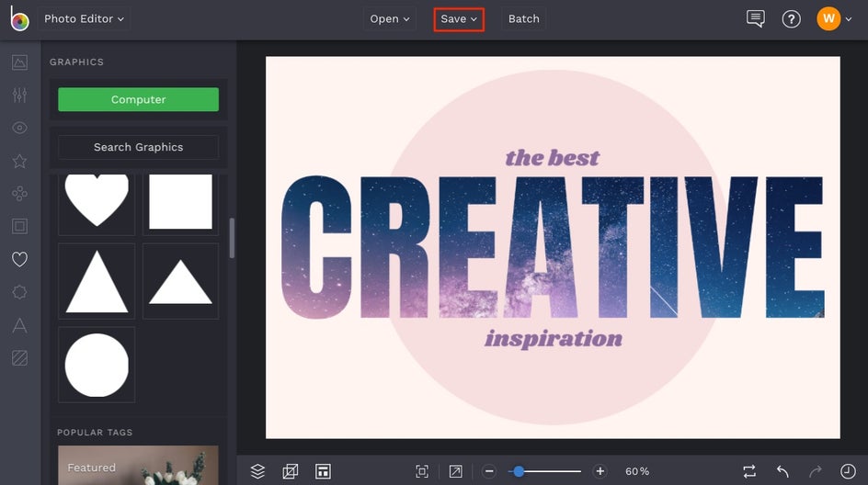Viewport: 868px width, 485px height.
Task: Open the Touch Up eye tool
Action: coord(19,128)
